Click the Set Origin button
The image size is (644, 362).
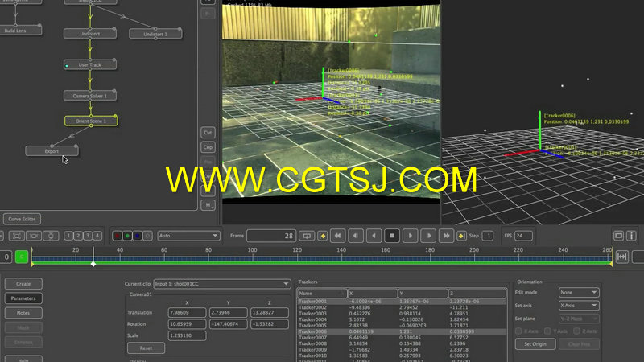[x=535, y=344]
